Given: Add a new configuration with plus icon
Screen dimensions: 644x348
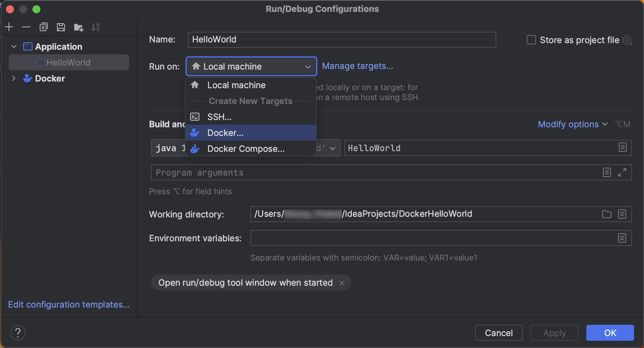Looking at the screenshot, I should coord(9,27).
